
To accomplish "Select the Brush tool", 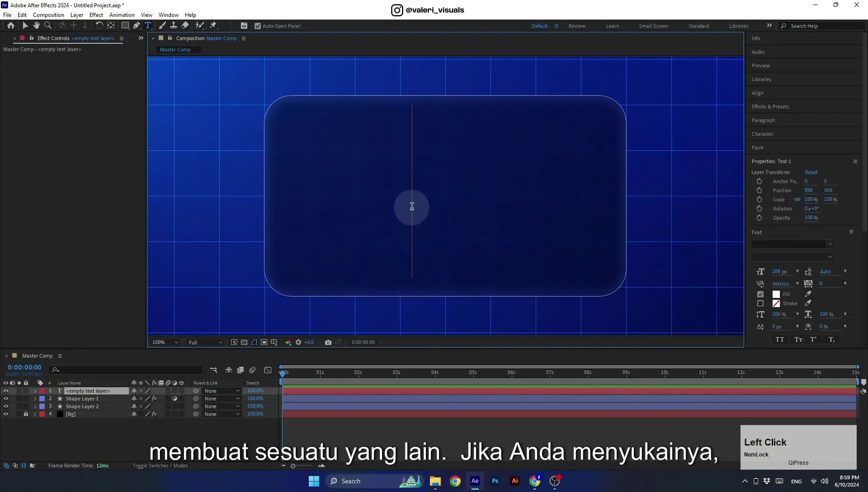I will 162,26.
